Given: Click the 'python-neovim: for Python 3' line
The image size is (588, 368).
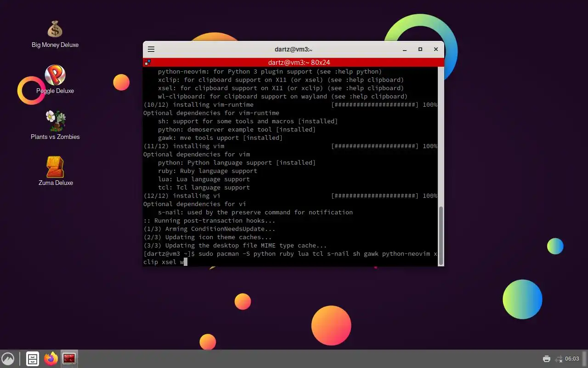Looking at the screenshot, I should point(270,72).
